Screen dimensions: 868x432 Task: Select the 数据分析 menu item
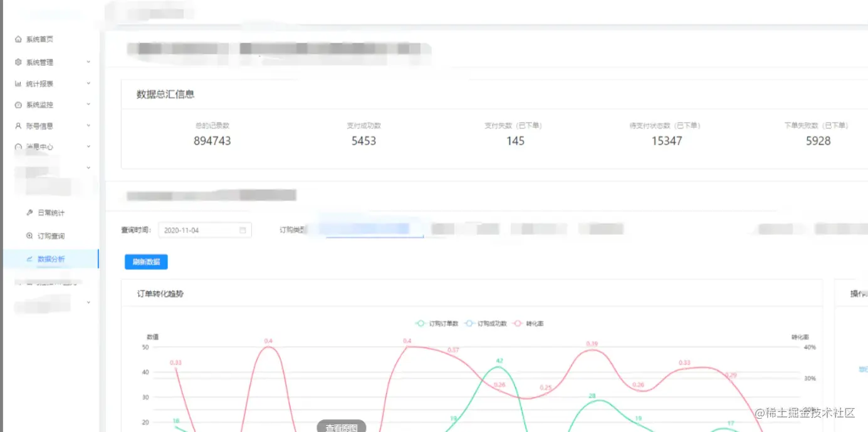point(50,259)
